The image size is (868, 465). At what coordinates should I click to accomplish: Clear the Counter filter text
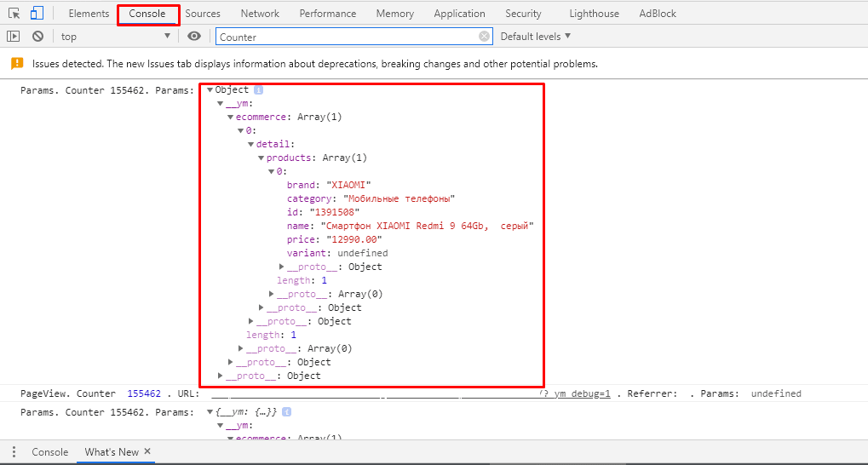click(x=485, y=37)
